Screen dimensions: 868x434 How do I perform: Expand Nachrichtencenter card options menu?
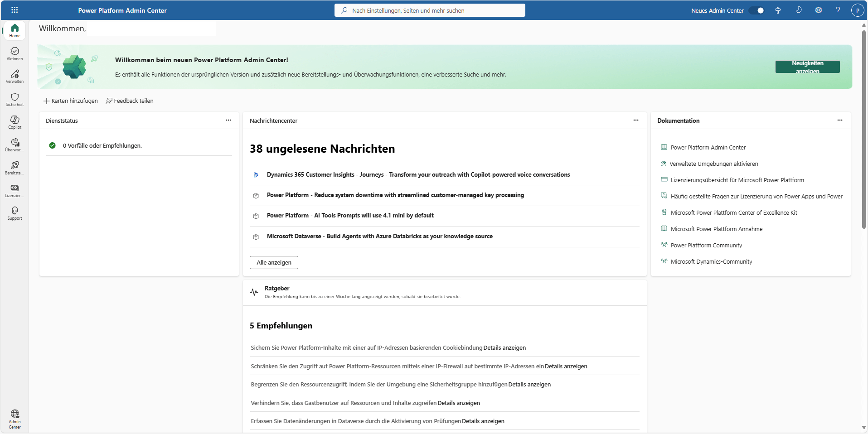636,121
